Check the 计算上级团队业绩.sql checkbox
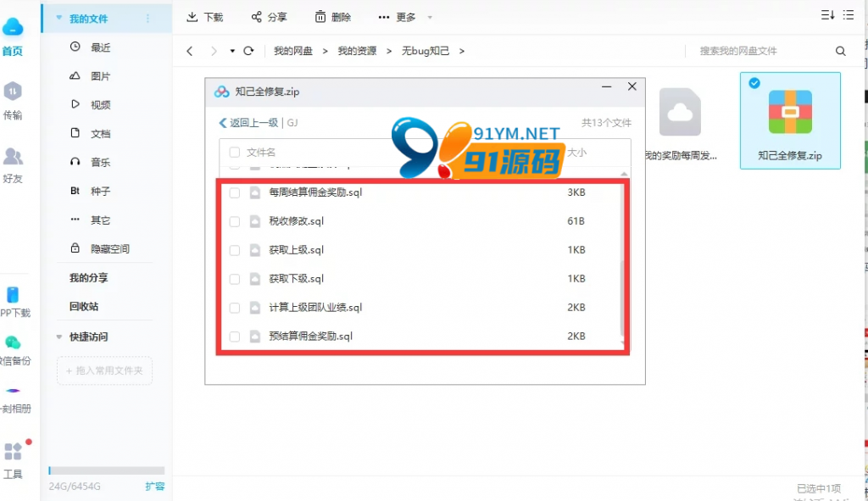The width and height of the screenshot is (868, 501). pos(235,308)
